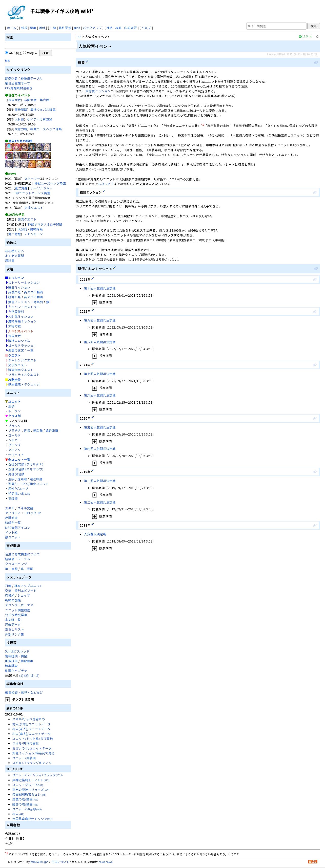325x868 pixels.
Task: Click pencil icon beside 開催されたミッション
Action: pyautogui.click(x=114, y=268)
